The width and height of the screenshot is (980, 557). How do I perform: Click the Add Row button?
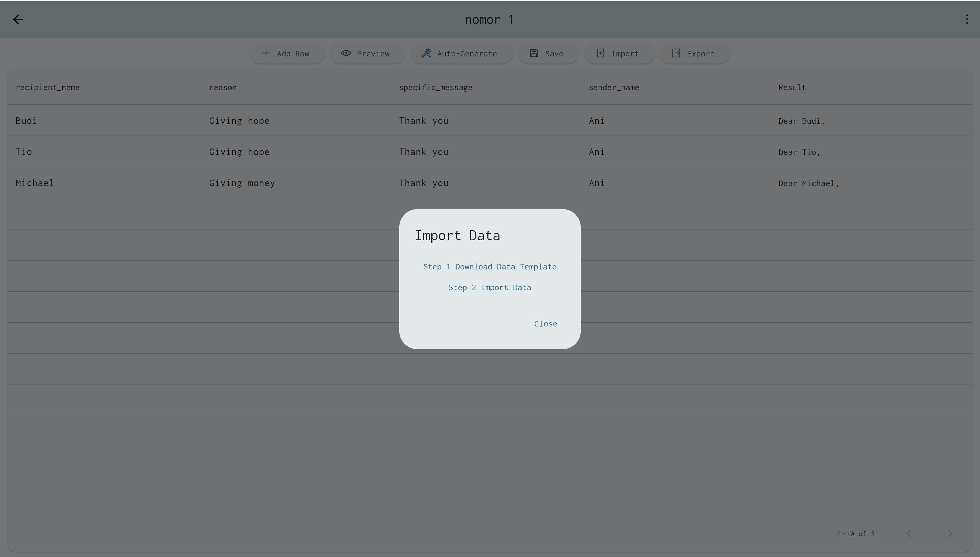[x=287, y=53]
